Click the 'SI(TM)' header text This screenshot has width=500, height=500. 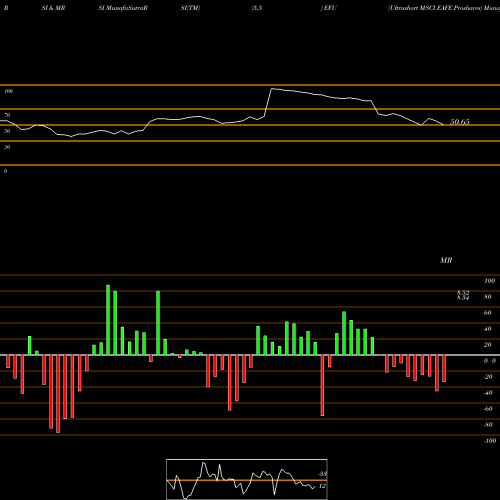(x=190, y=8)
